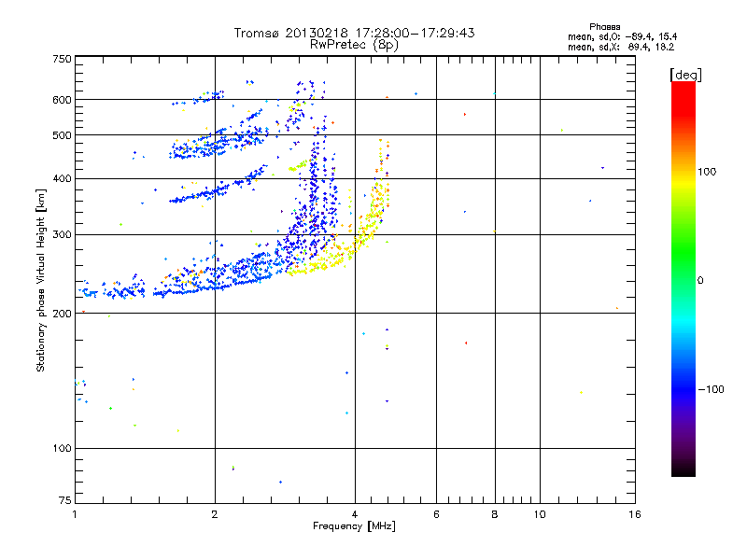
Task: Click the 'Frequency [MHz]' axis title
Action: point(354,526)
